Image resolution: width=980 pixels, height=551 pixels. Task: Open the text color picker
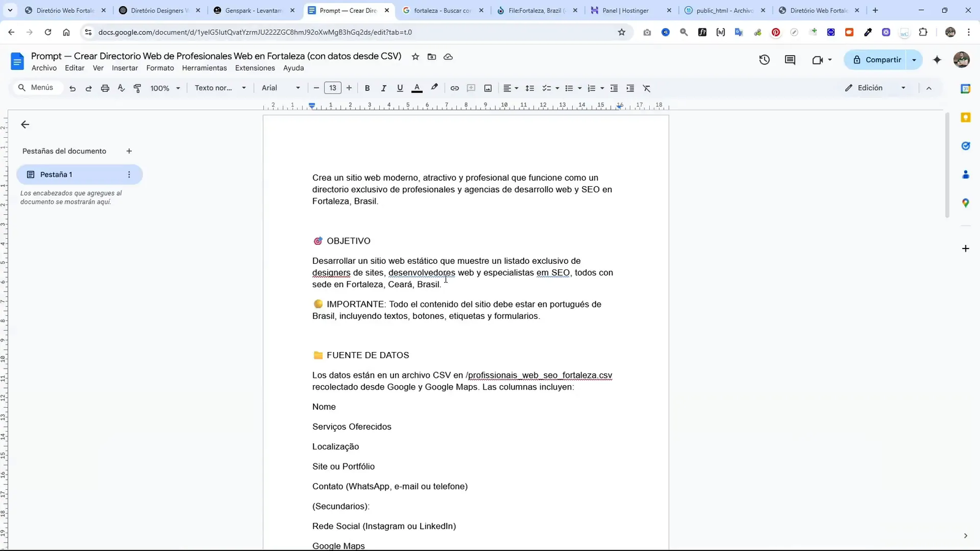pos(417,88)
